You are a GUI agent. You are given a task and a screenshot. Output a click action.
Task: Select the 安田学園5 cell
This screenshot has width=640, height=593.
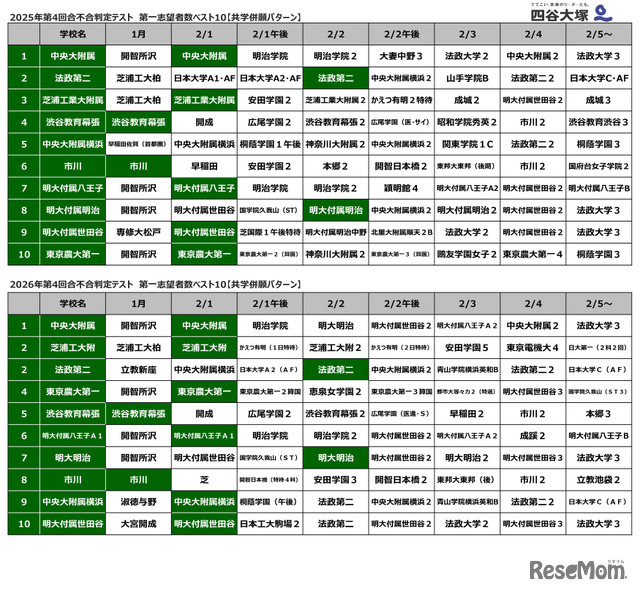(x=467, y=348)
